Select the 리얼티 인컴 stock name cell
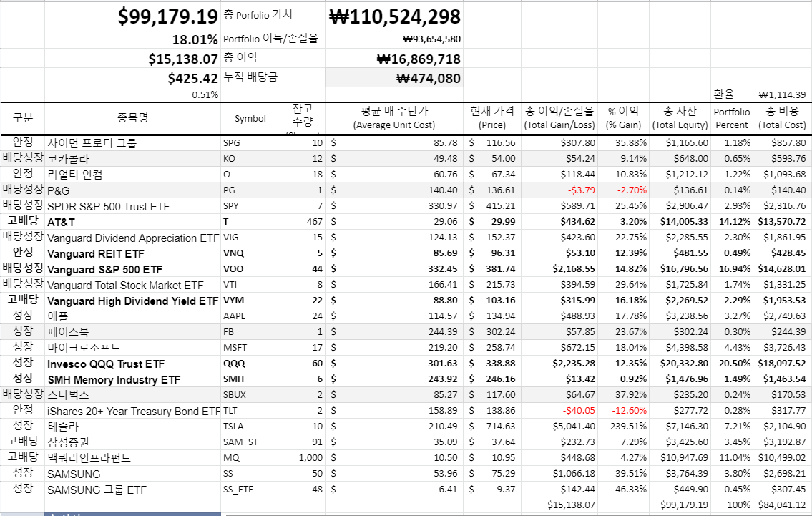This screenshot has height=516, width=812. 132,175
